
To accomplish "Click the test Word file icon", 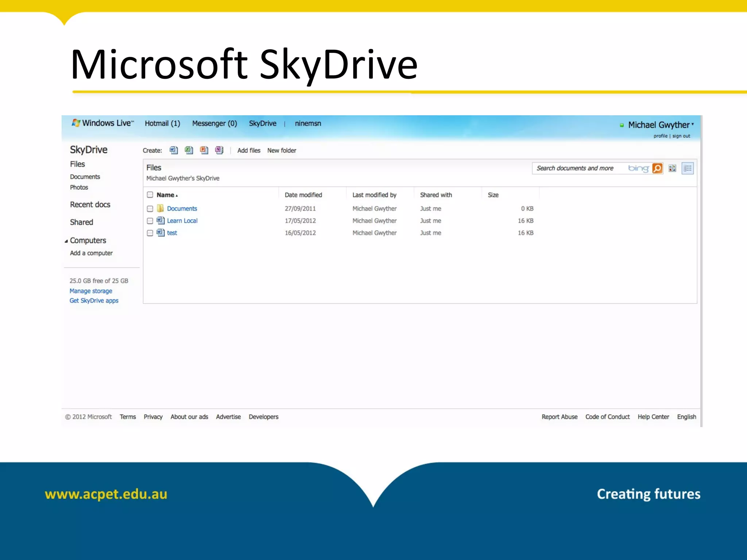I will [x=160, y=232].
